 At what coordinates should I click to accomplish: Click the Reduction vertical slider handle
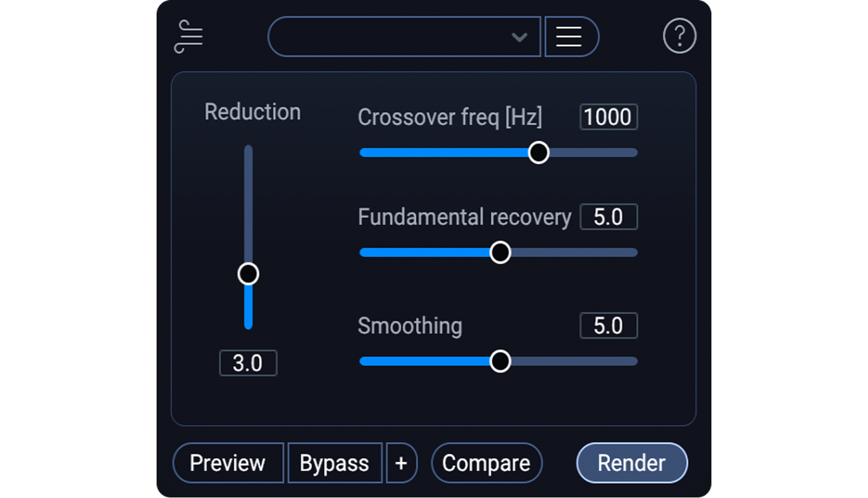(x=248, y=274)
